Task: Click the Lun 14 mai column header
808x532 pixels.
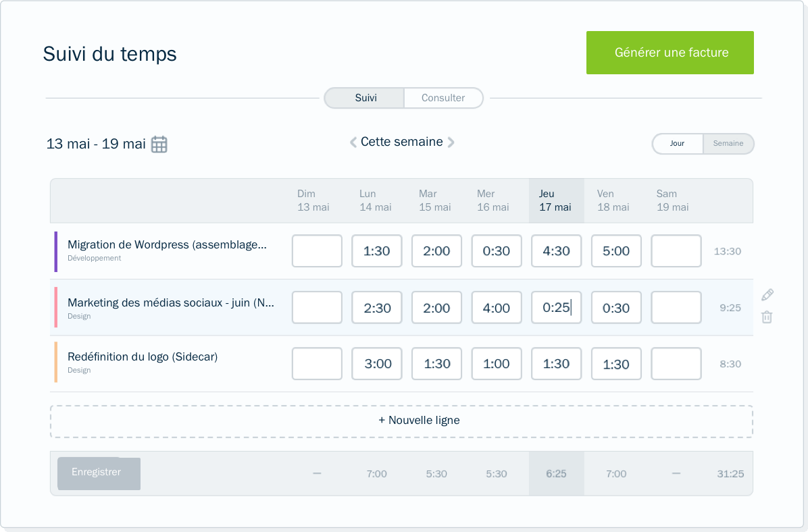Action: (375, 201)
